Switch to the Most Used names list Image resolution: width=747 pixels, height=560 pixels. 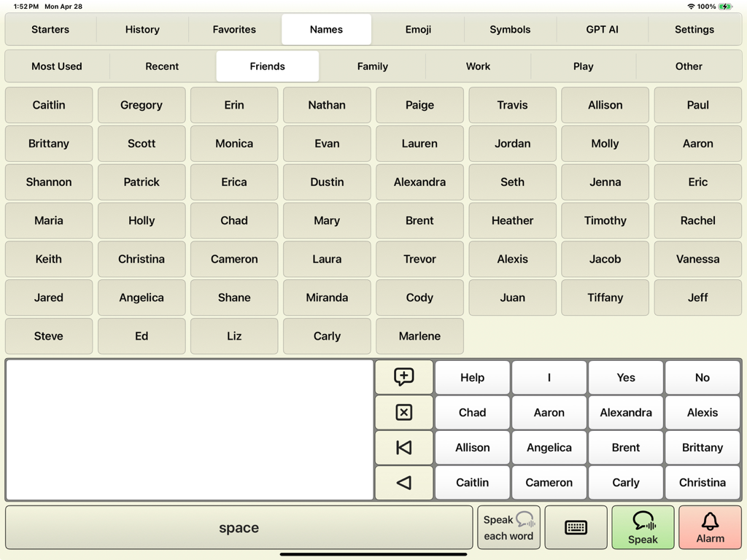[56, 66]
